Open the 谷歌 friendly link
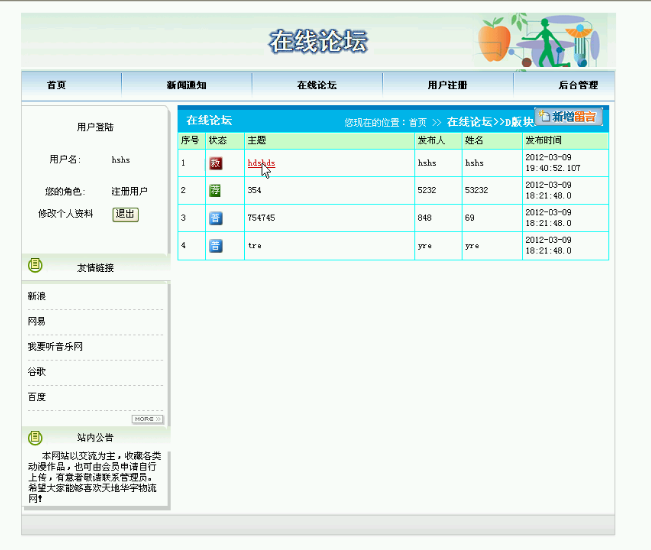651x550 pixels. [x=37, y=372]
